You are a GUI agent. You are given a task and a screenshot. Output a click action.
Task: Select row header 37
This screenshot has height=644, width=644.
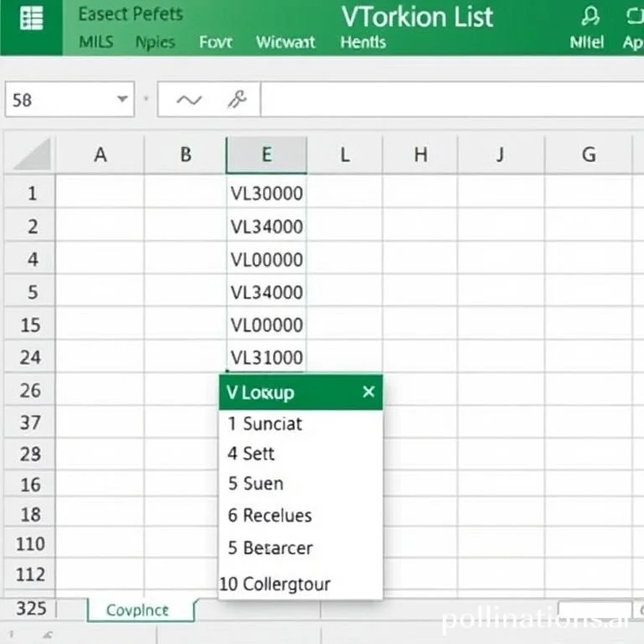click(29, 423)
